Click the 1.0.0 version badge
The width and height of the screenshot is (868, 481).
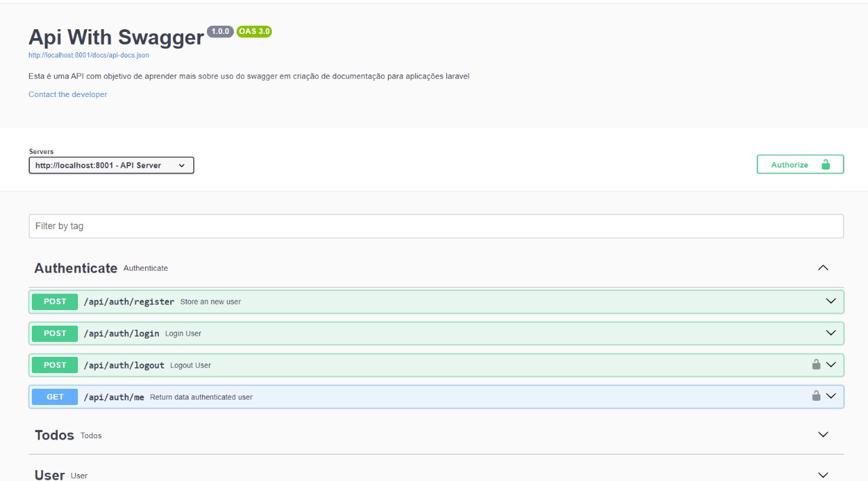[x=220, y=31]
